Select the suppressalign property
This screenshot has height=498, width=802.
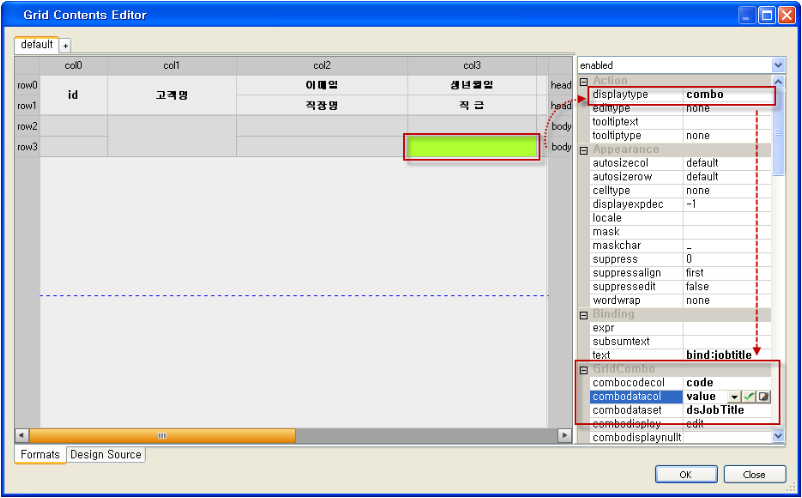tap(680, 273)
